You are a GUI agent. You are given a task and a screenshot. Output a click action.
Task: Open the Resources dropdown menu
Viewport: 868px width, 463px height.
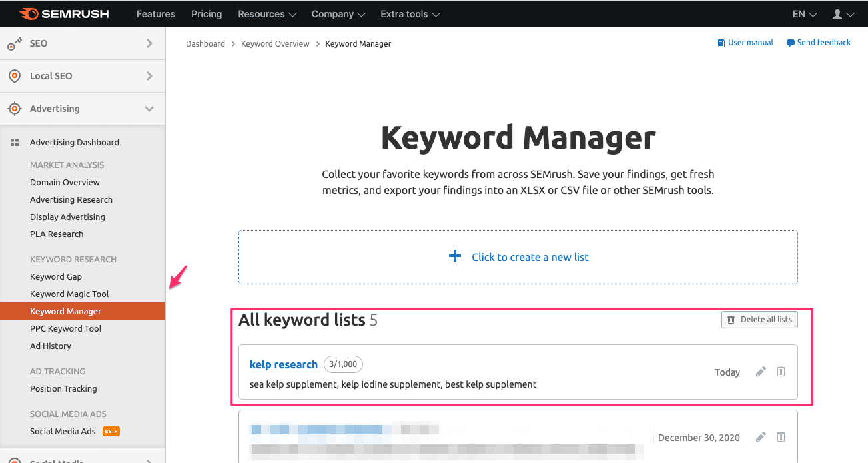tap(266, 14)
